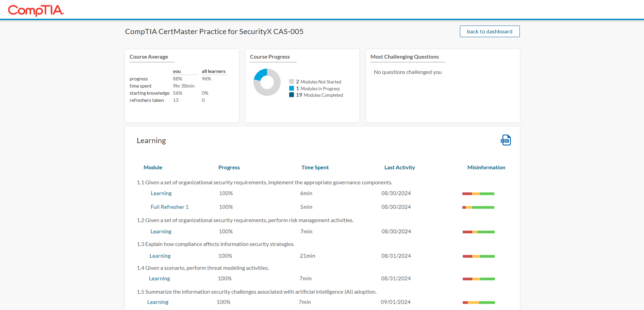644x310 pixels.
Task: Click 'No questions challenged you' text
Action: 408,72
